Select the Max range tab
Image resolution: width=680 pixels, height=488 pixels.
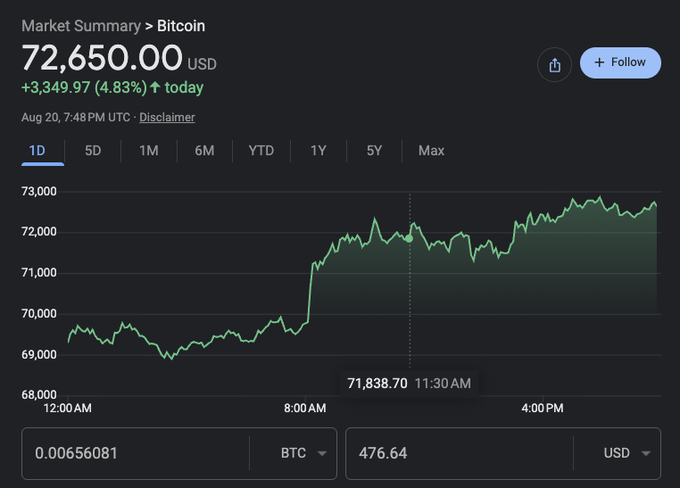(431, 151)
